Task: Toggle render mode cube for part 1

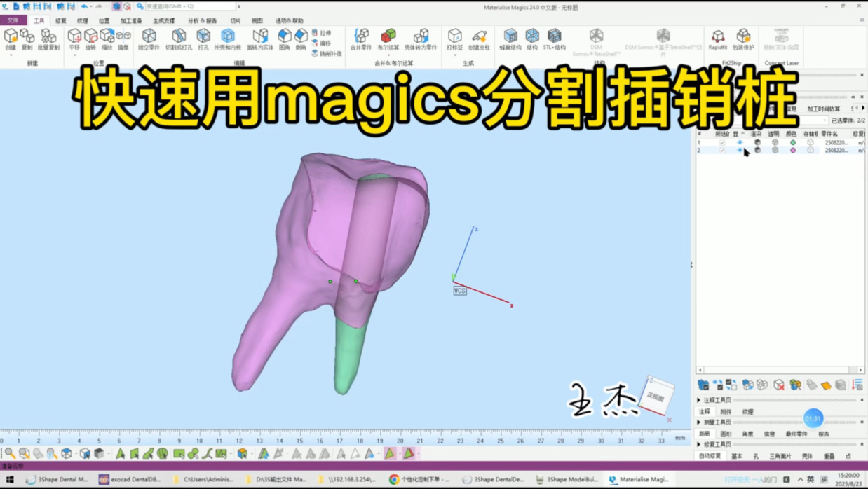Action: (757, 142)
